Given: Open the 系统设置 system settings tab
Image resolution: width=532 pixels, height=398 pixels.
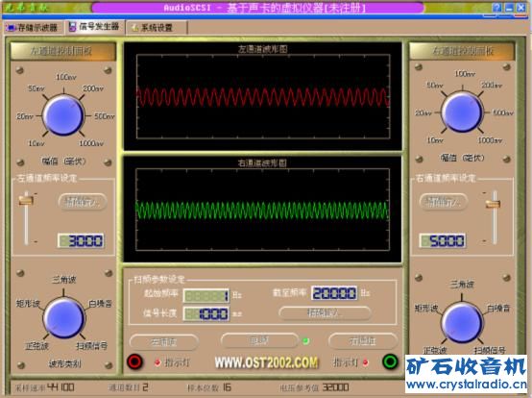Looking at the screenshot, I should point(157,28).
